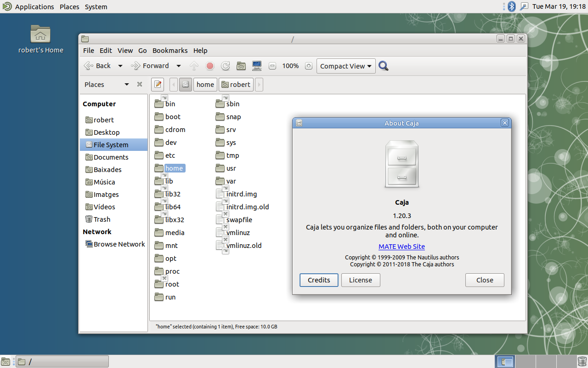588x368 pixels.
Task: Select Baixades in the sidebar
Action: click(113, 170)
